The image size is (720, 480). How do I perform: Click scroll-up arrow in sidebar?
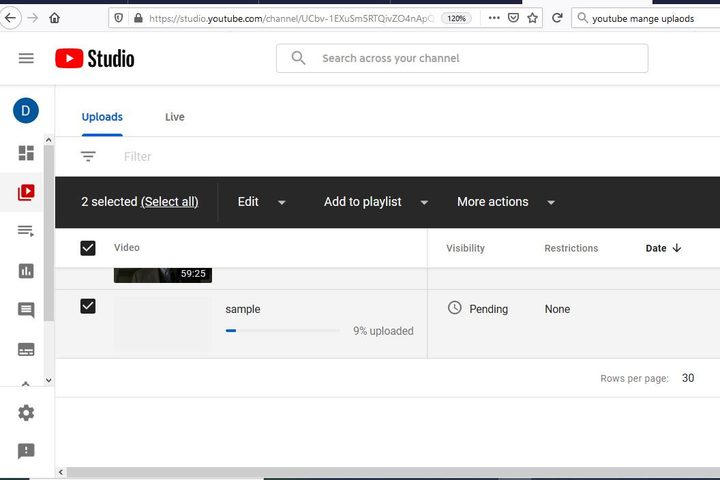click(49, 140)
